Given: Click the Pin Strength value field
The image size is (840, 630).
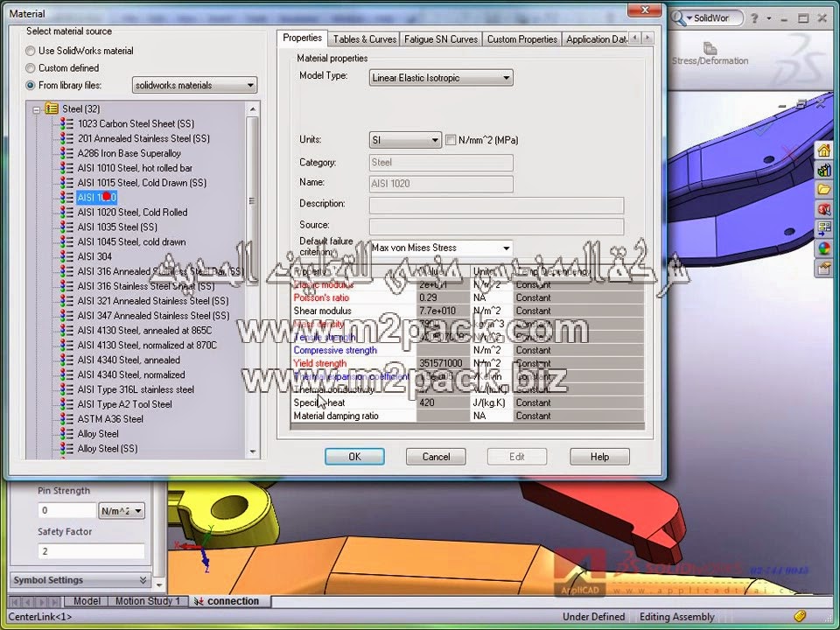Looking at the screenshot, I should click(x=67, y=510).
